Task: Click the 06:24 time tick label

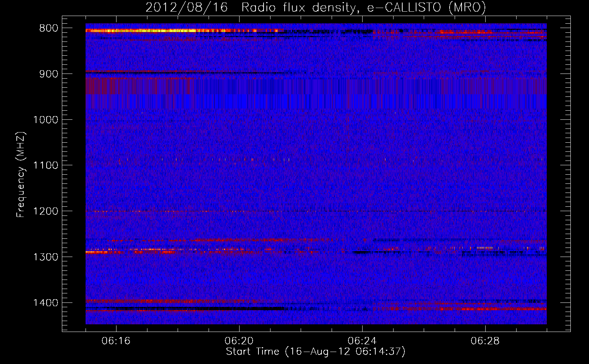Action: pyautogui.click(x=362, y=341)
